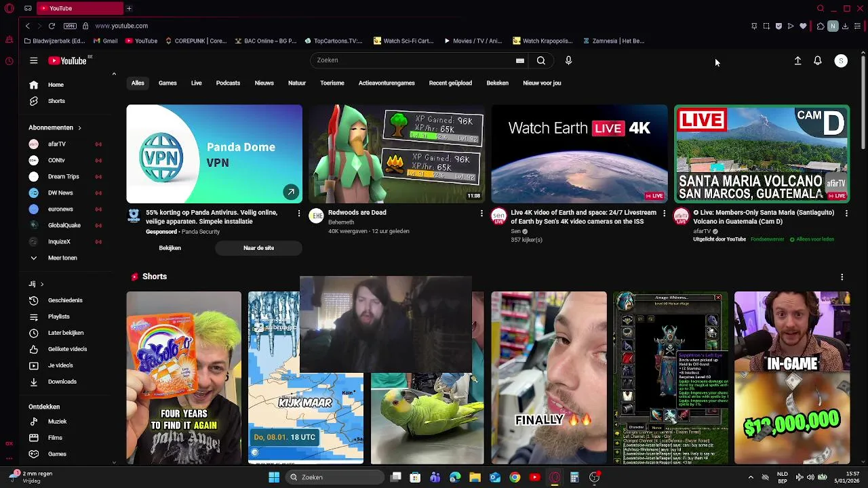Image resolution: width=868 pixels, height=488 pixels.
Task: Click the search magnifier button
Action: pos(541,60)
